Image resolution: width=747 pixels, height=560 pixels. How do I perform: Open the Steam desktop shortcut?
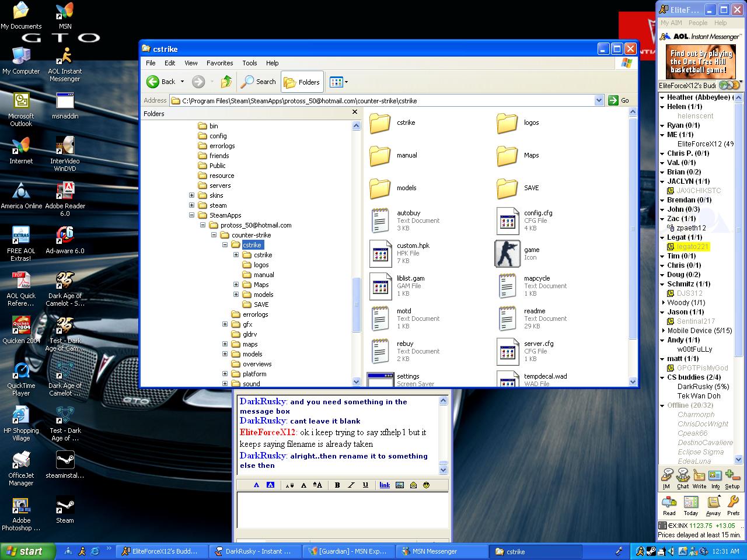click(x=65, y=510)
